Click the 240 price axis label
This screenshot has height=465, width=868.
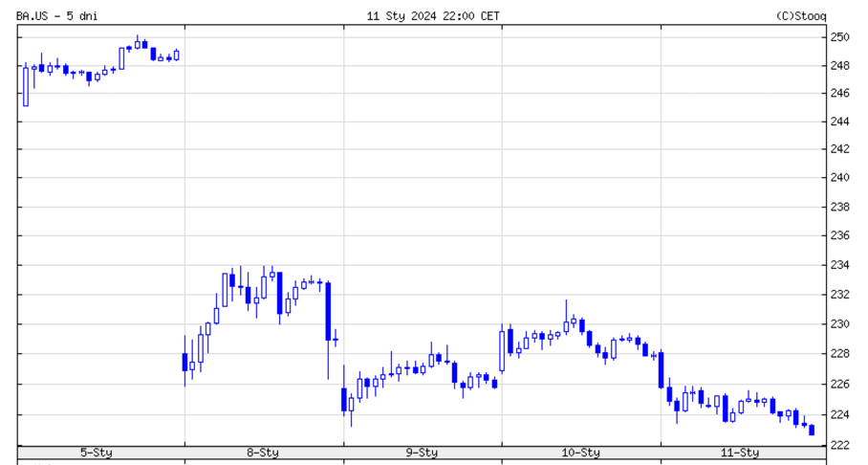tap(839, 178)
